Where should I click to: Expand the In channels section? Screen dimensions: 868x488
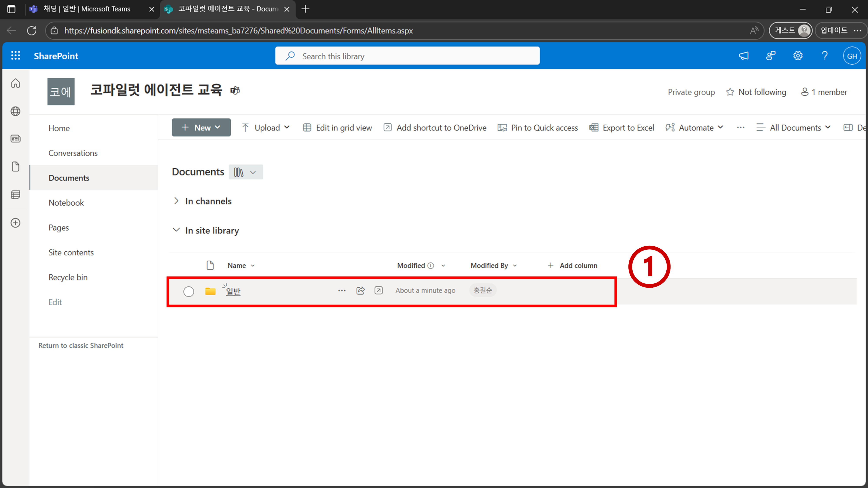point(176,201)
